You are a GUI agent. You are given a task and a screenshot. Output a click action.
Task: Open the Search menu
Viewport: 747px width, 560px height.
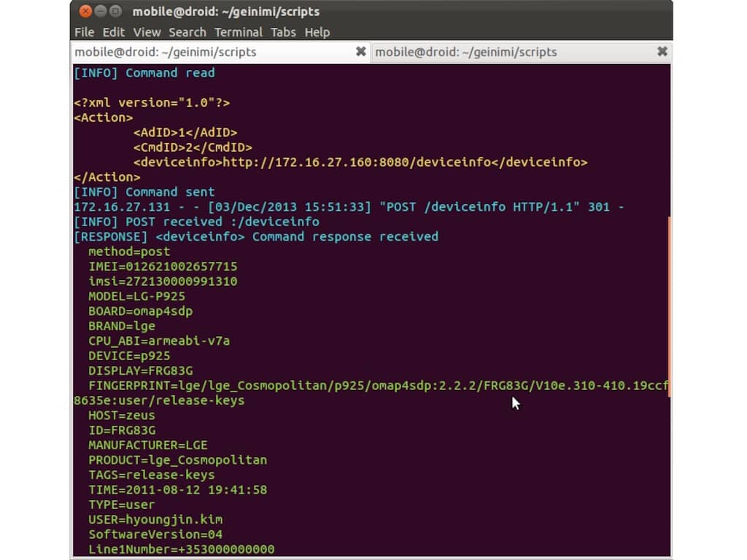[x=187, y=32]
